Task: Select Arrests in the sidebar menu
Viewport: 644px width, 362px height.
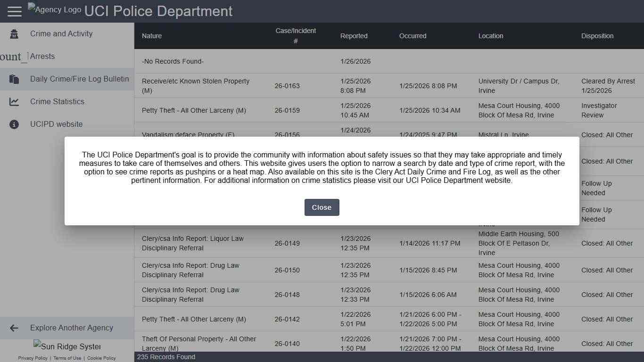Action: (x=42, y=56)
